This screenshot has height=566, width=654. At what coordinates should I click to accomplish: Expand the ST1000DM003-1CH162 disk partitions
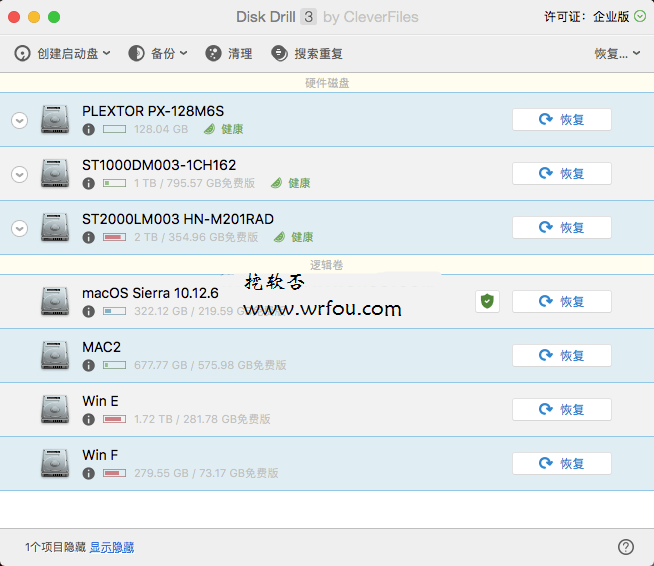(x=20, y=174)
